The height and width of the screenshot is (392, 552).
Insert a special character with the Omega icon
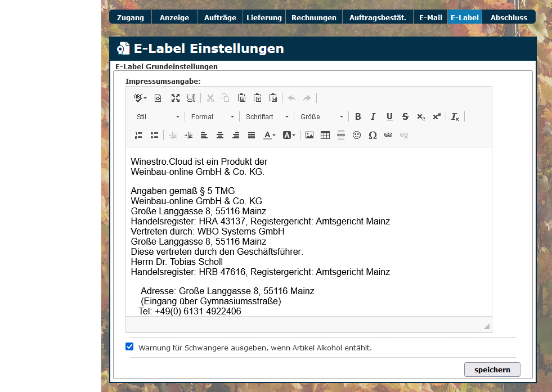point(373,135)
